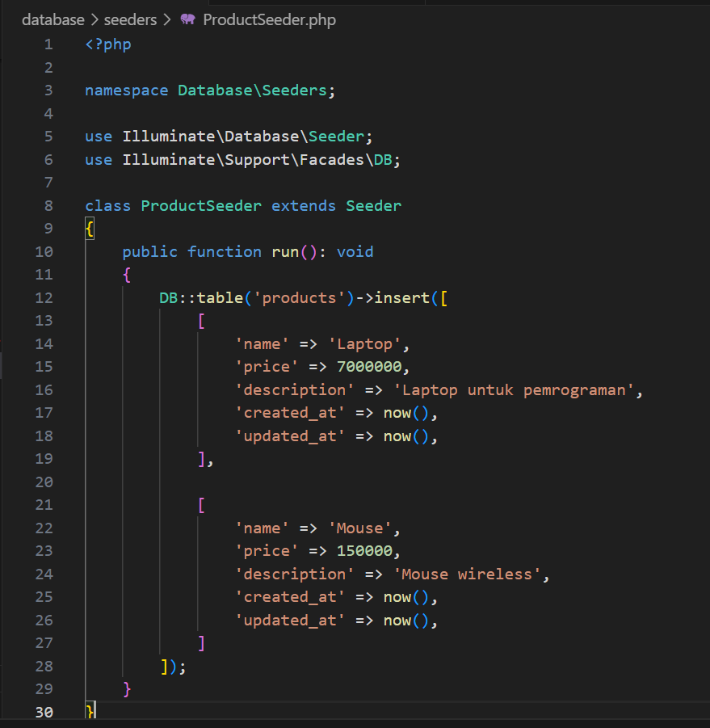
Task: Click the closing bracket on line 27
Action: click(201, 643)
